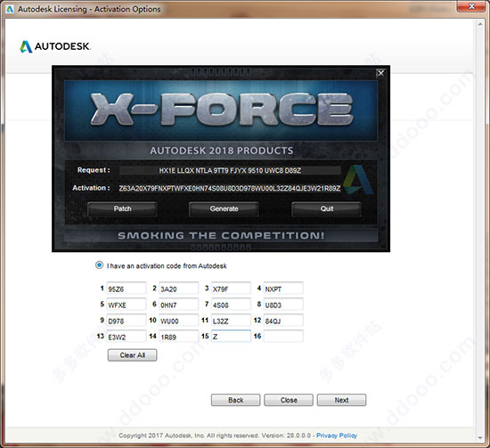490x448 pixels.
Task: Click the X-FORCE banner image
Action: tap(221, 110)
